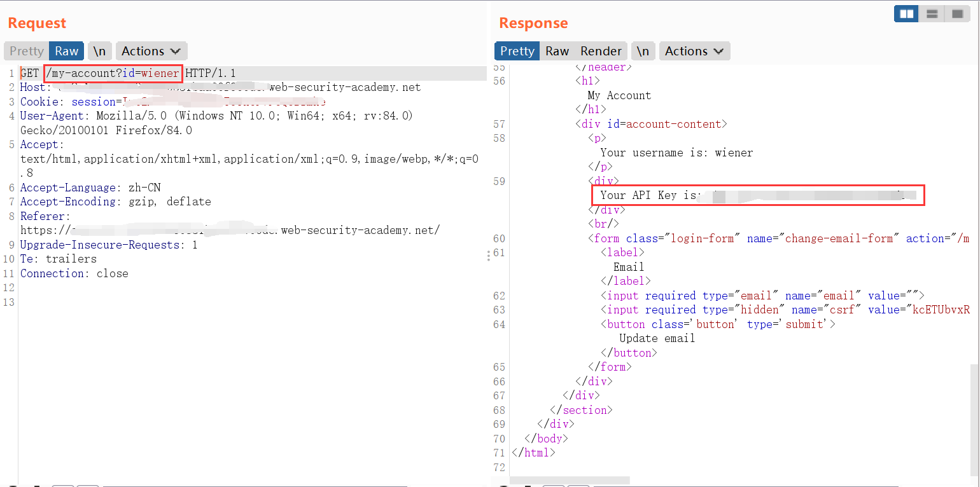This screenshot has width=980, height=487.
Task: Place cursor on the GET /my-account request line
Action: [x=127, y=74]
